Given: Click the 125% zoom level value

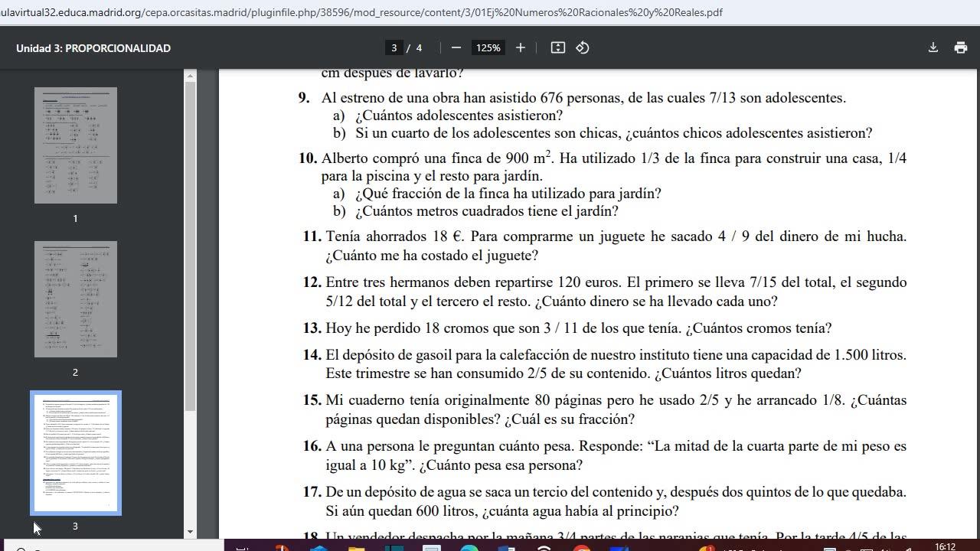Looking at the screenshot, I should click(488, 47).
